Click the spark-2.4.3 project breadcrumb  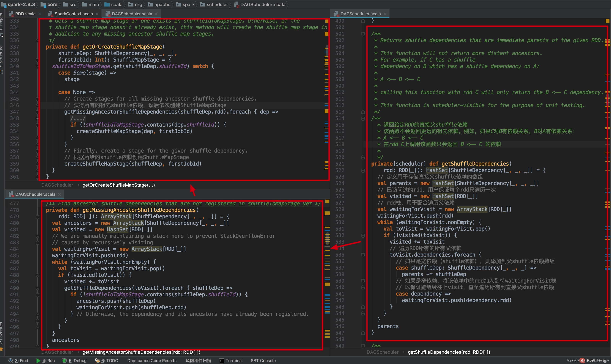(18, 4)
